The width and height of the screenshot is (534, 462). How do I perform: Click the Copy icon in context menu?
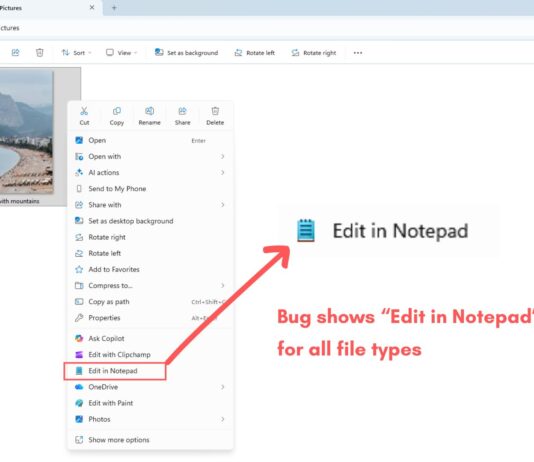pyautogui.click(x=116, y=116)
